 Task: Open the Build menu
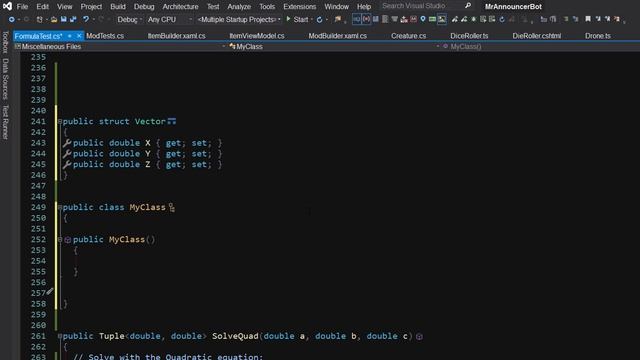[x=118, y=7]
